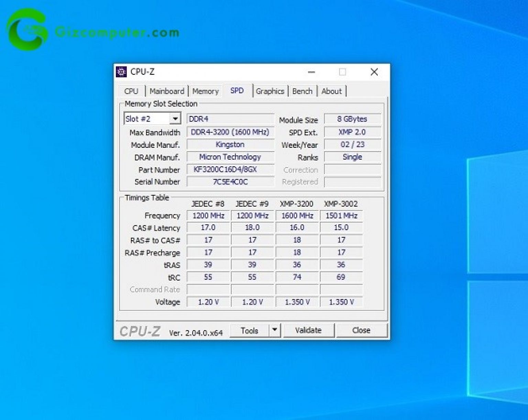Switch to the Bench tab
This screenshot has height=420, width=528.
pyautogui.click(x=302, y=91)
